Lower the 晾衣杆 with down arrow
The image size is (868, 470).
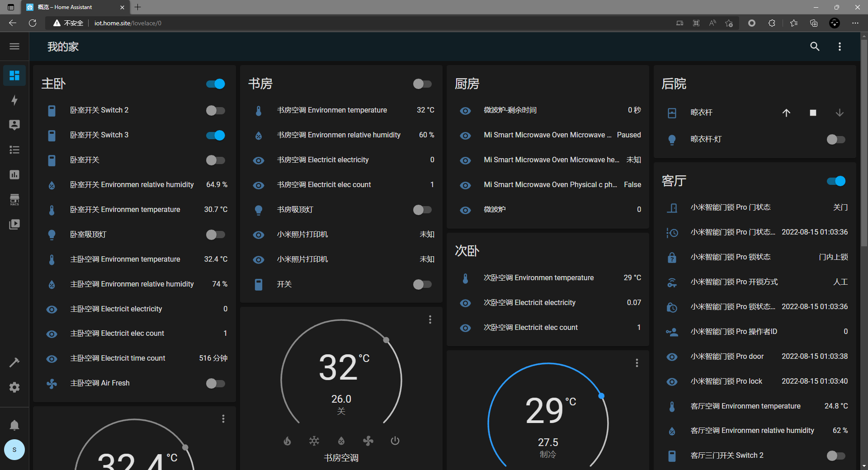coord(840,113)
